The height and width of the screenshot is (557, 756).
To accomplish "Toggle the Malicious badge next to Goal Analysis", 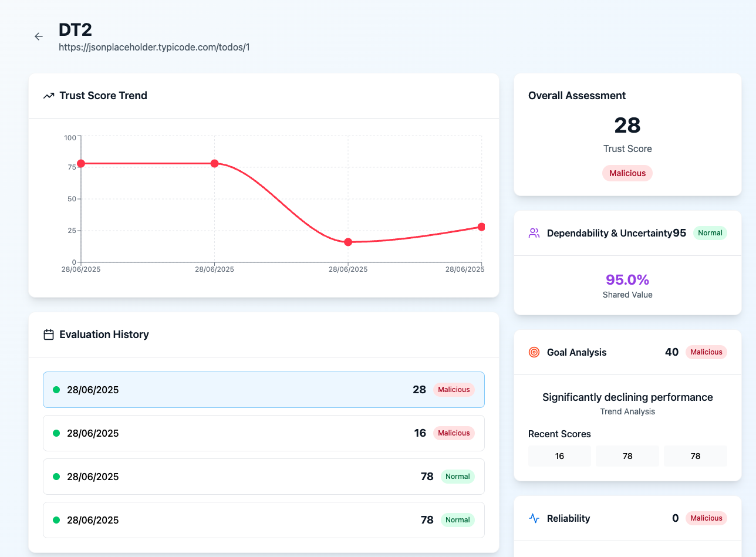I will pyautogui.click(x=706, y=352).
